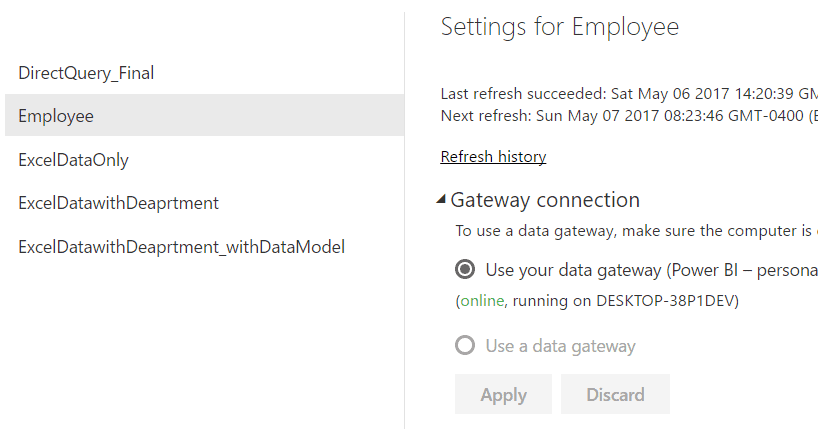Click the Discard button
The height and width of the screenshot is (429, 818).
[615, 394]
